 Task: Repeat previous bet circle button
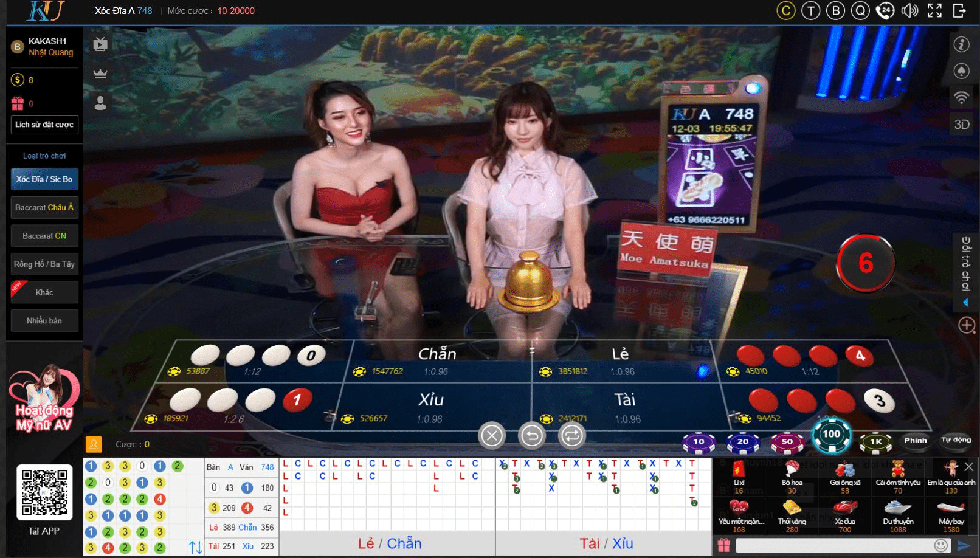tap(571, 435)
